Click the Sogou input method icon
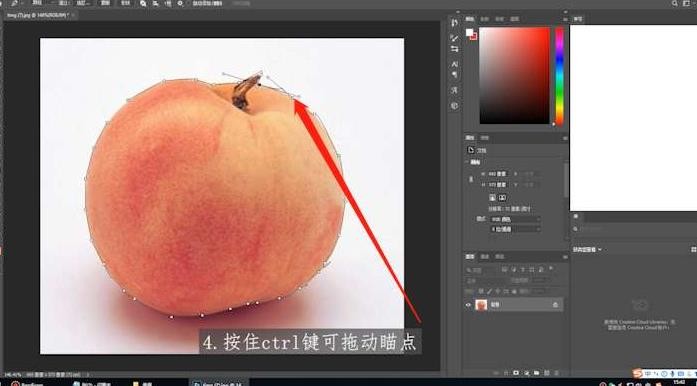The width and height of the screenshot is (697, 386). coord(638,374)
